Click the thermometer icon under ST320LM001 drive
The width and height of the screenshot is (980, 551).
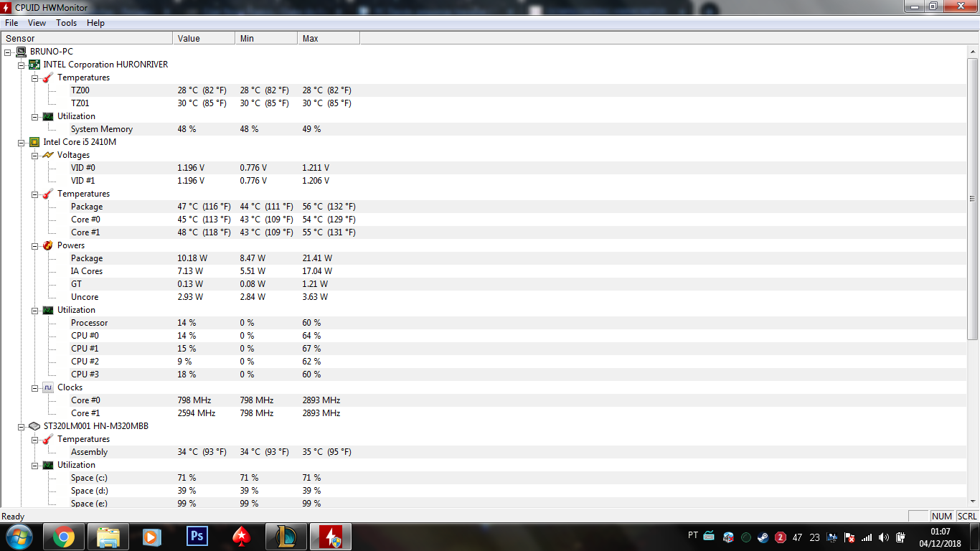pos(47,439)
